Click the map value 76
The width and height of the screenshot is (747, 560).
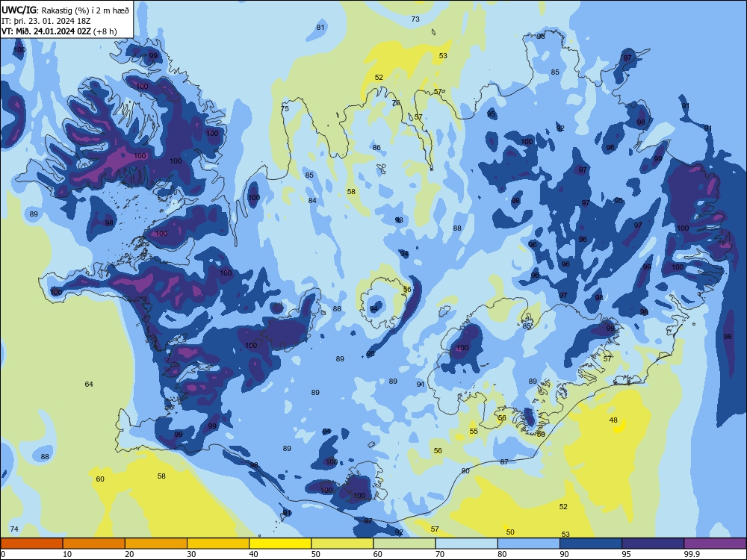point(396,103)
